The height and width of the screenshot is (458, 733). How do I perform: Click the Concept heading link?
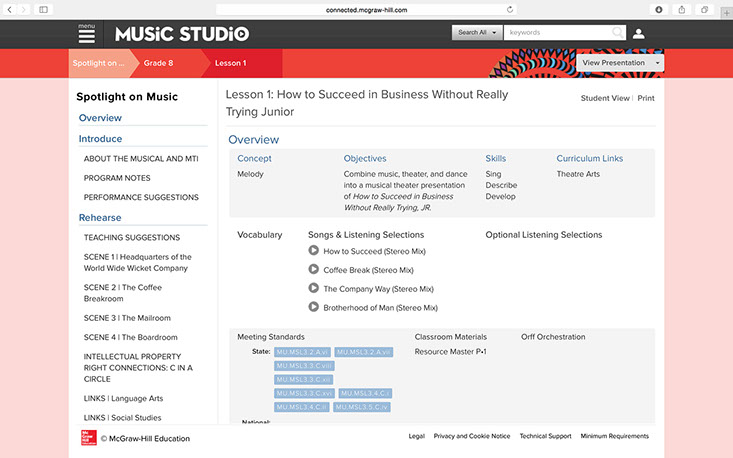pos(254,158)
